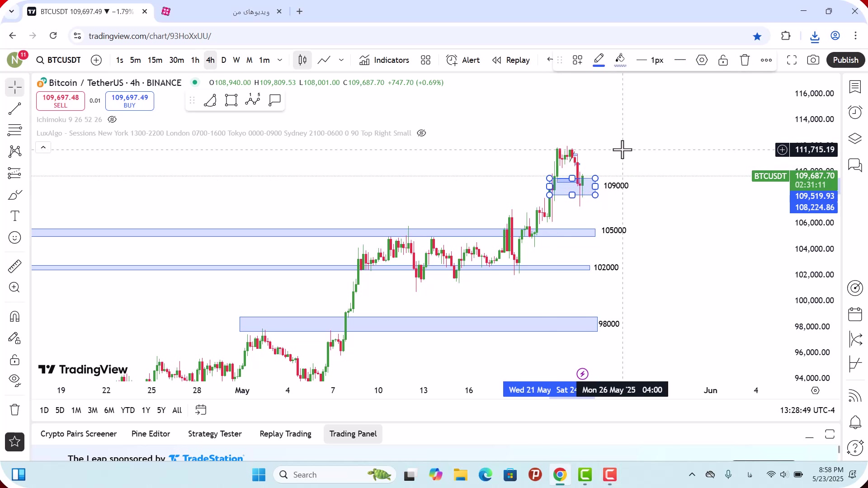Select the daily D timeframe
868x488 pixels.
click(x=224, y=60)
